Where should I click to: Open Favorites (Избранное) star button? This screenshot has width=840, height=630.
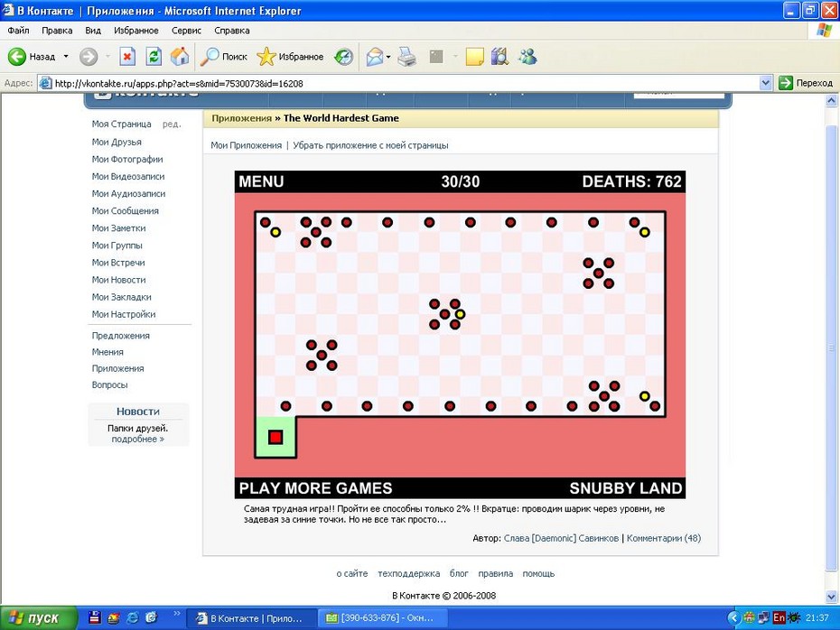tap(290, 56)
